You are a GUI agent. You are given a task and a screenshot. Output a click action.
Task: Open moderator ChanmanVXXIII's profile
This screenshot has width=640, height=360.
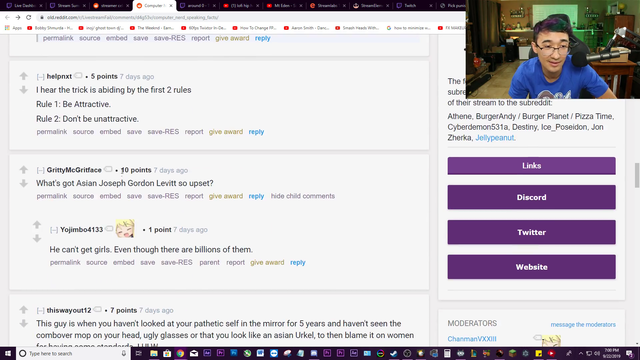click(x=472, y=339)
